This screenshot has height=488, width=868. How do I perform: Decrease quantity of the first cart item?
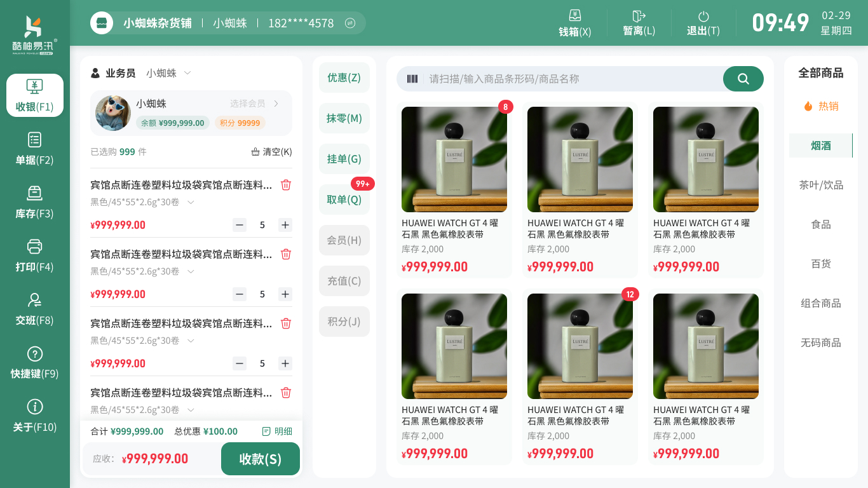pyautogui.click(x=240, y=225)
